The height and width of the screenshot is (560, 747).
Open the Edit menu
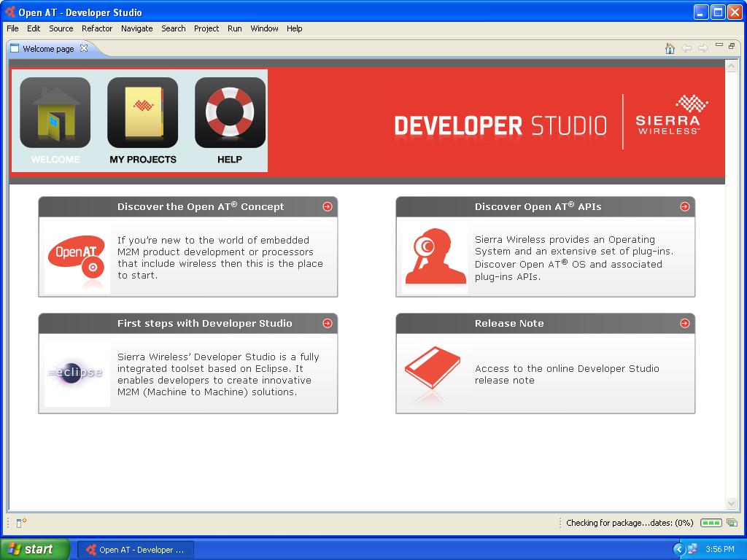pyautogui.click(x=34, y=28)
